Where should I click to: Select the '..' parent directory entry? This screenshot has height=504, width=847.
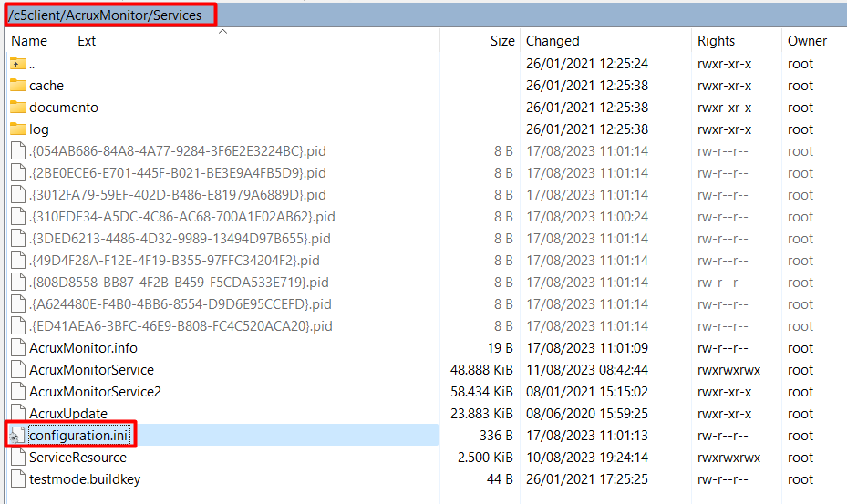point(32,65)
